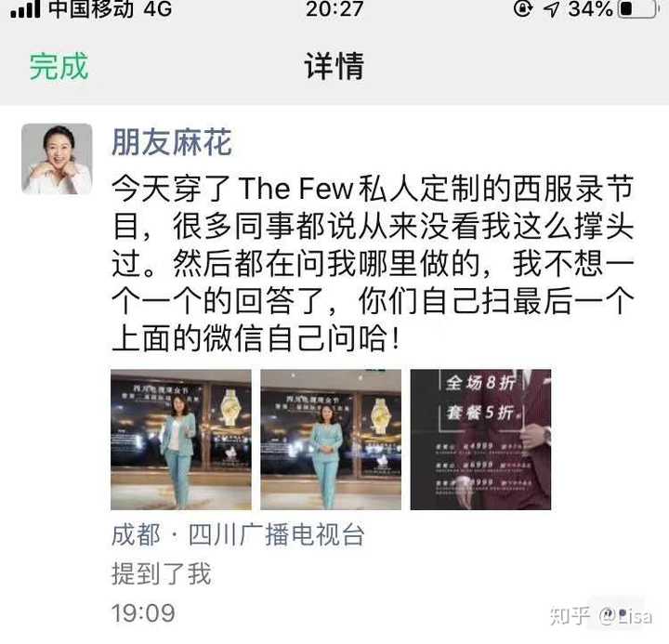This screenshot has width=669, height=644.
Task: Tap the post's last line 上面的微信自己问哈
Action: [x=256, y=338]
